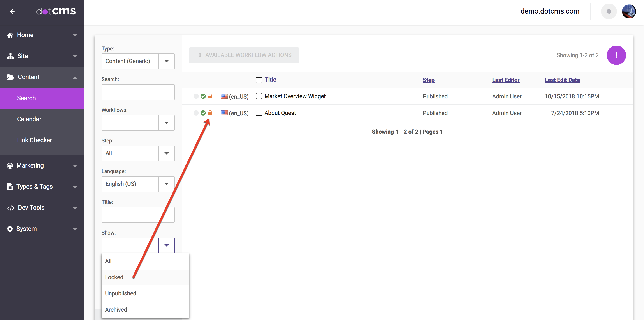This screenshot has width=644, height=320.
Task: Open the Calendar sidebar item
Action: click(29, 119)
